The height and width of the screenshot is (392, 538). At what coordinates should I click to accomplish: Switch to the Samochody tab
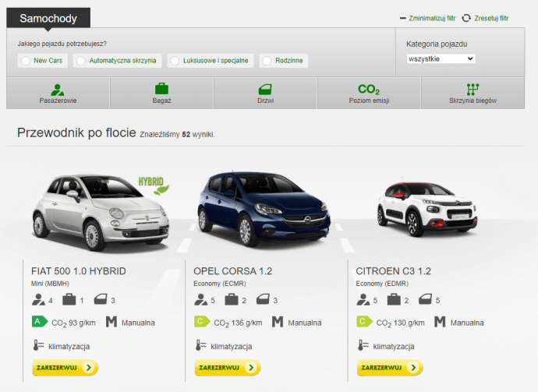(48, 18)
